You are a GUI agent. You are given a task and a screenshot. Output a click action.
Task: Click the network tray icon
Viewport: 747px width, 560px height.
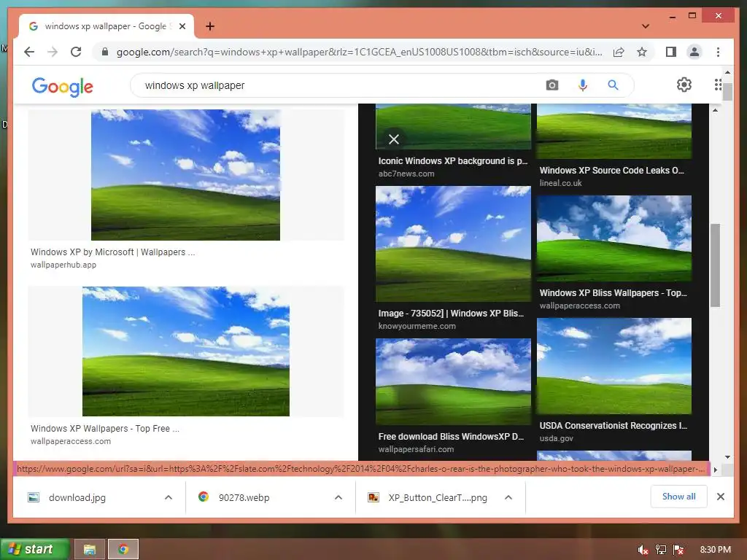[x=660, y=550]
